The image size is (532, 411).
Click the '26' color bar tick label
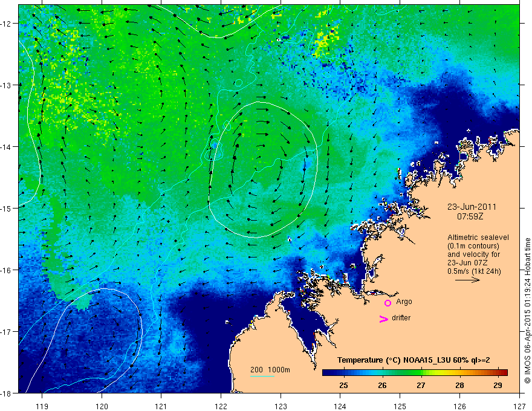coord(382,385)
